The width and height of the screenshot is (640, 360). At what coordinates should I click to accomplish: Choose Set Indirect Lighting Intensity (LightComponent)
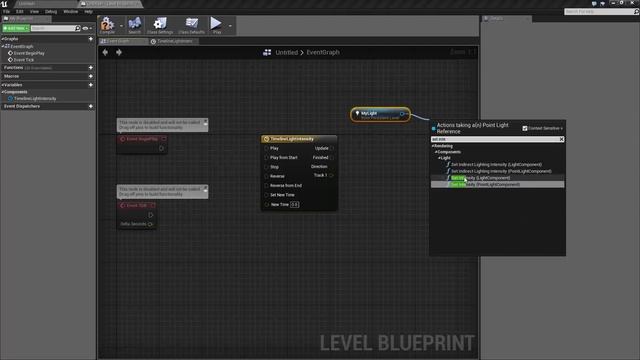(497, 164)
